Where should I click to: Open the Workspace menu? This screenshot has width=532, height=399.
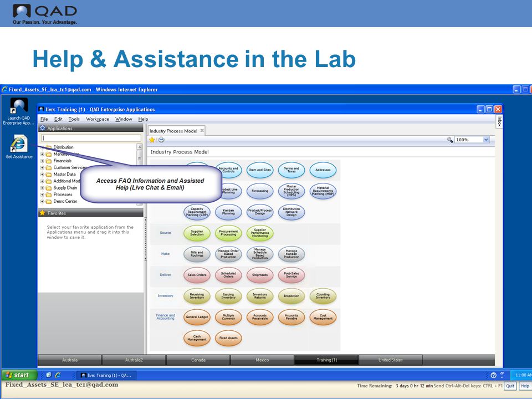point(98,119)
